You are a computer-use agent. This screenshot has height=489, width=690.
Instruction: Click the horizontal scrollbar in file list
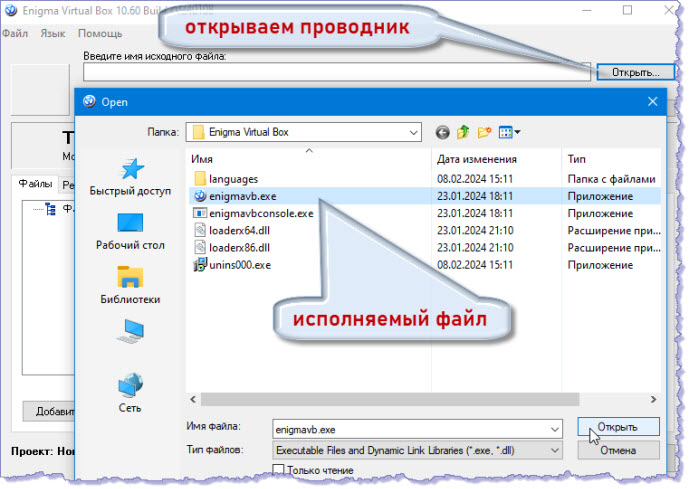390,399
